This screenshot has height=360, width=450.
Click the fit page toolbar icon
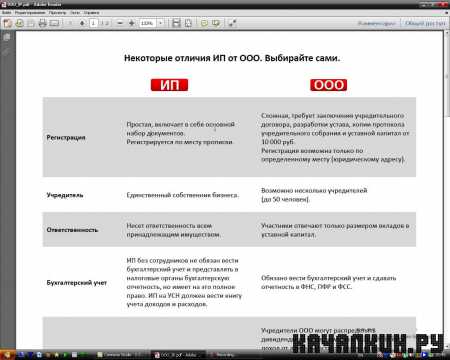coord(188,23)
